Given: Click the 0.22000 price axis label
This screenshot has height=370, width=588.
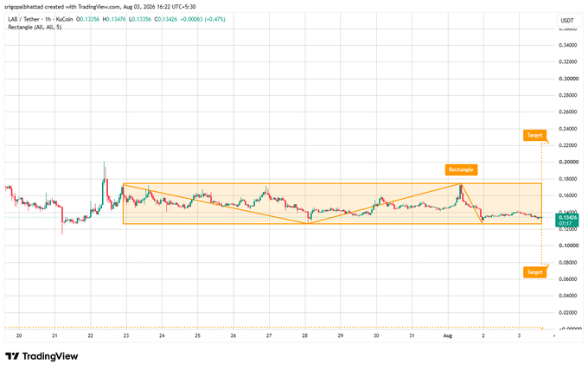Looking at the screenshot, I should pyautogui.click(x=568, y=145).
